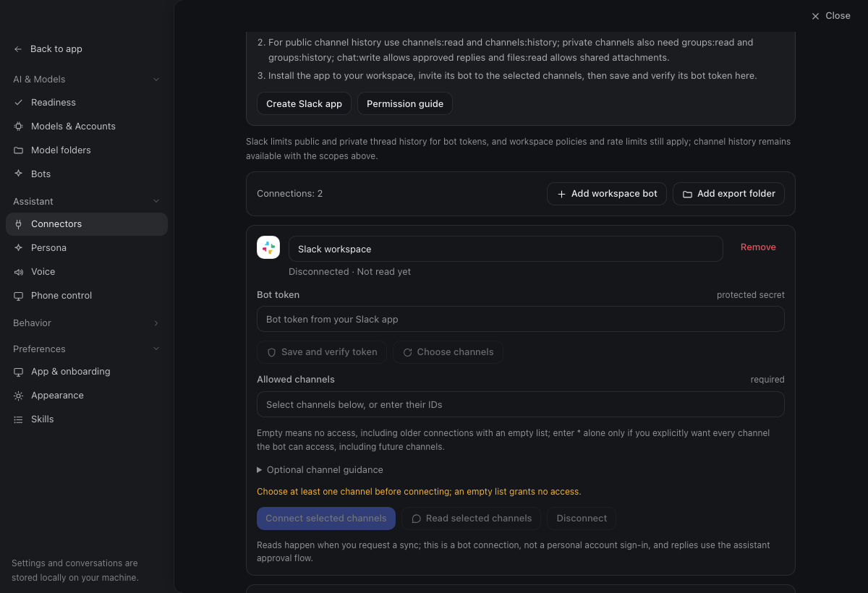Image resolution: width=868 pixels, height=593 pixels.
Task: Open the Bots page
Action: pos(87,174)
